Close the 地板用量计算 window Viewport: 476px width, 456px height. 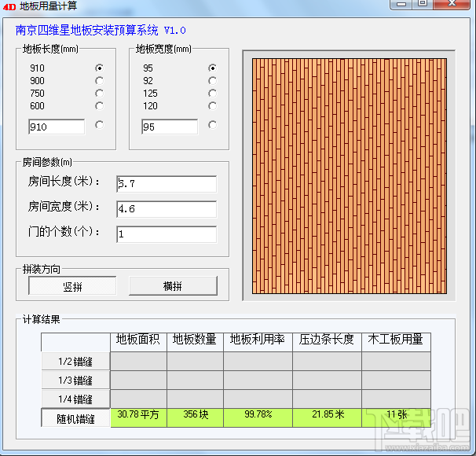pos(452,4)
